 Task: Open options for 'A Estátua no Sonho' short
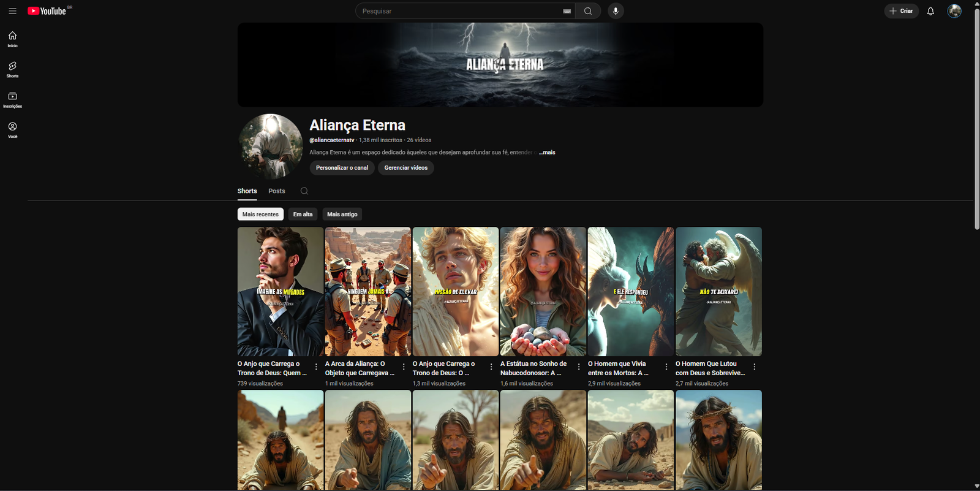pos(579,367)
